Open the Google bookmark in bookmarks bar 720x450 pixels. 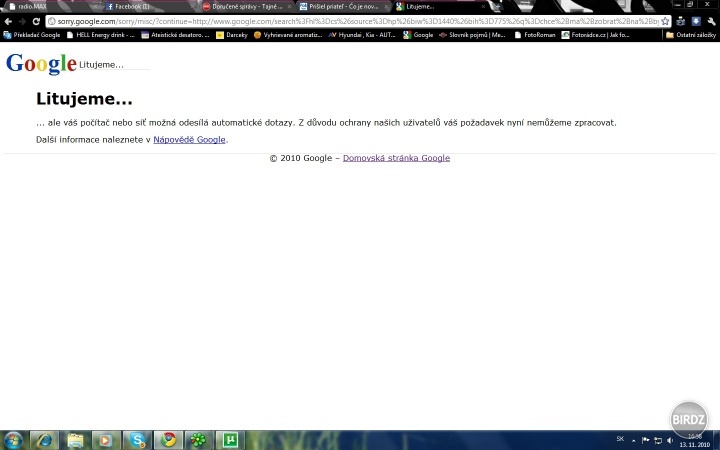418,35
